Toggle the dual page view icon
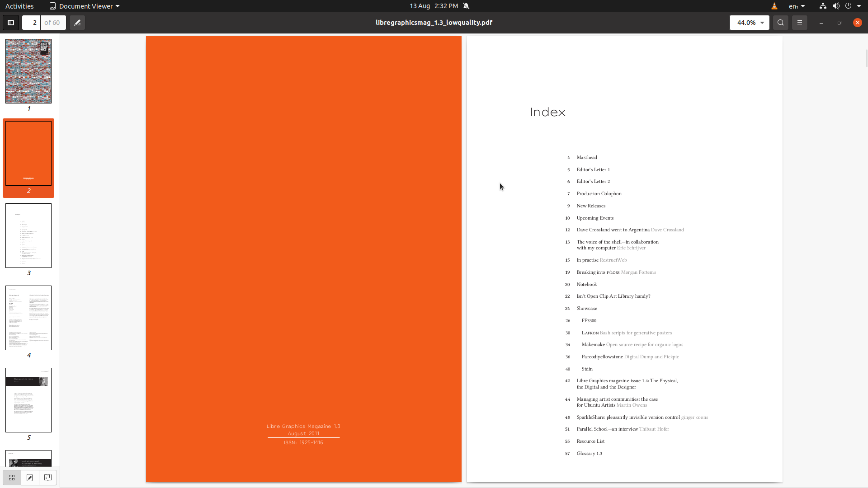 click(x=47, y=477)
